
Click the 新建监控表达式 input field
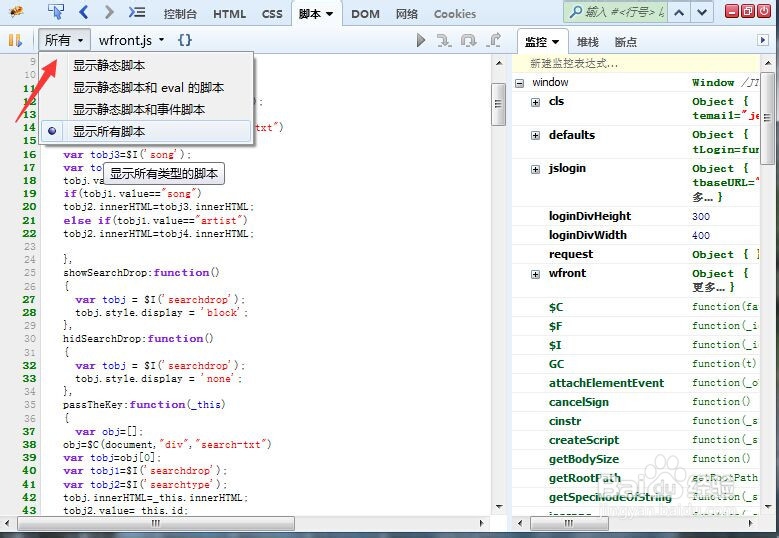[x=635, y=63]
